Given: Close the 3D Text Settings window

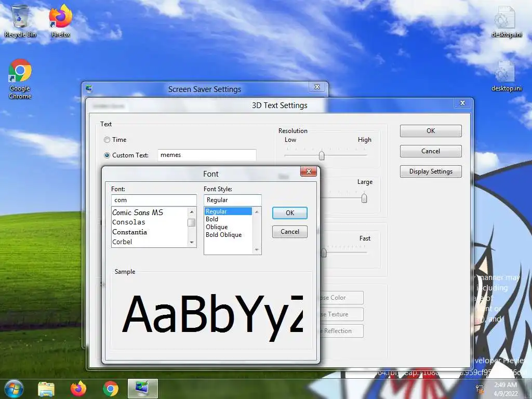Looking at the screenshot, I should coord(462,103).
